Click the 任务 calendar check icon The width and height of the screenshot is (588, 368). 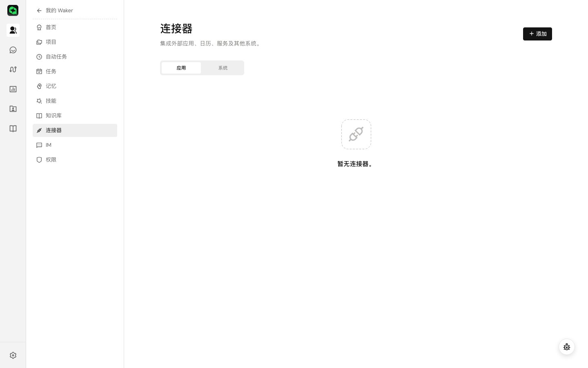pyautogui.click(x=39, y=72)
